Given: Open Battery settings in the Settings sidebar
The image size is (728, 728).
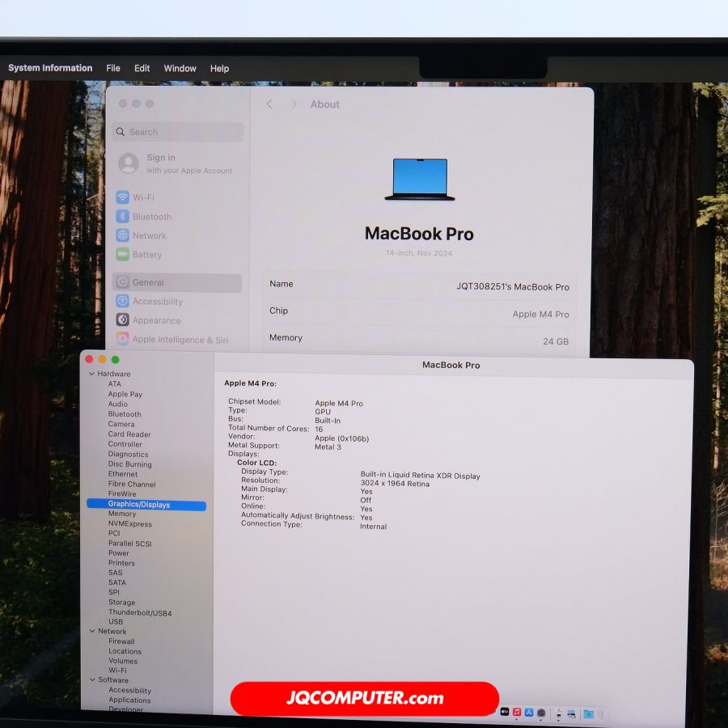Looking at the screenshot, I should click(x=139, y=255).
